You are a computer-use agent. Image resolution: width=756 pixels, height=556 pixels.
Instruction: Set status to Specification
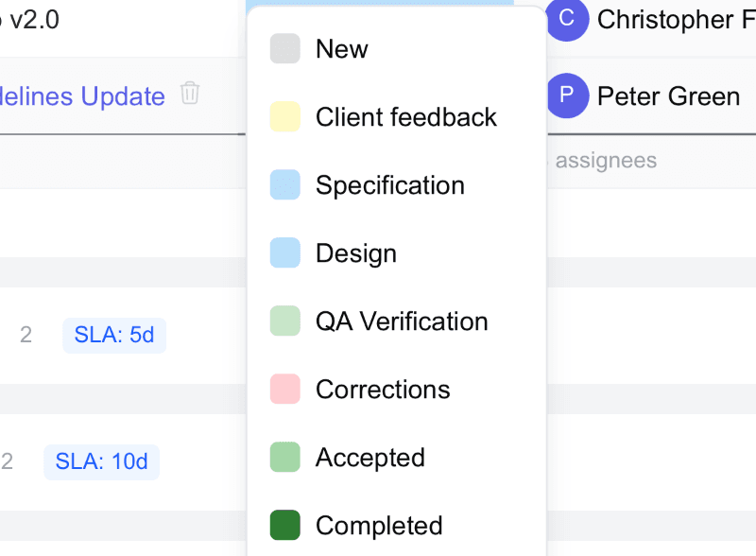pyautogui.click(x=389, y=185)
